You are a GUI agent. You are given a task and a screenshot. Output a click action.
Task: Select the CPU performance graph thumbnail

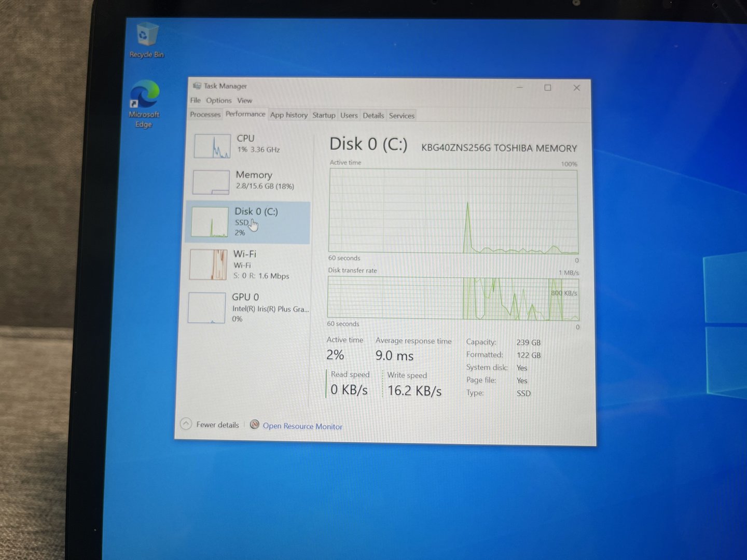(212, 146)
